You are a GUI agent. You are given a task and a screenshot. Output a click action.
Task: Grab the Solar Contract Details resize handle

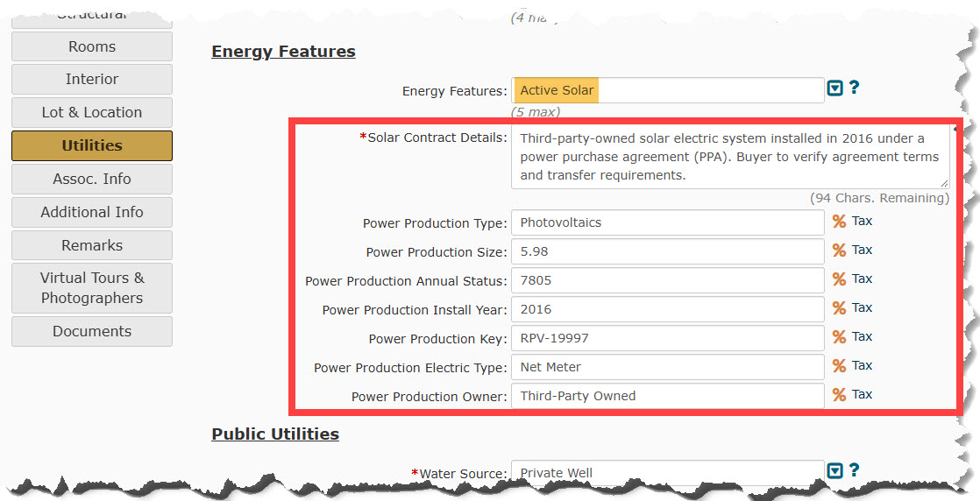point(944,183)
